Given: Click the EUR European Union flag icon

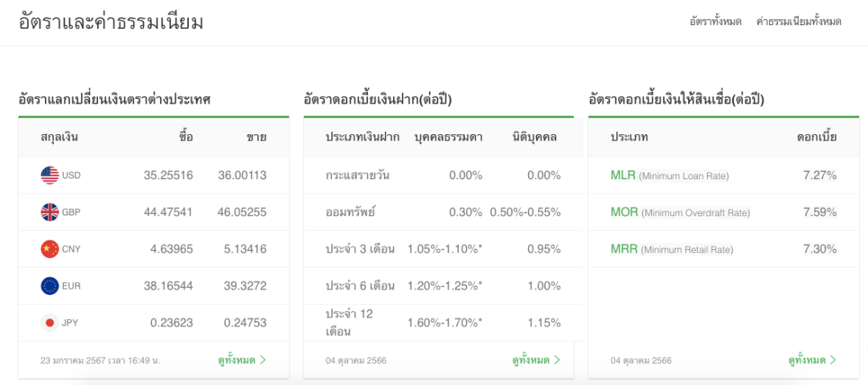Looking at the screenshot, I should 50,285.
